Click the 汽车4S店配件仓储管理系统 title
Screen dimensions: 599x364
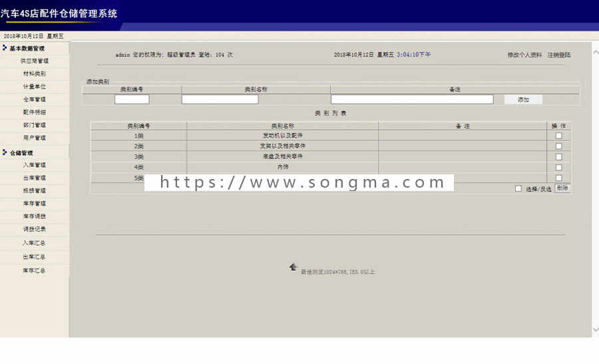pyautogui.click(x=59, y=13)
